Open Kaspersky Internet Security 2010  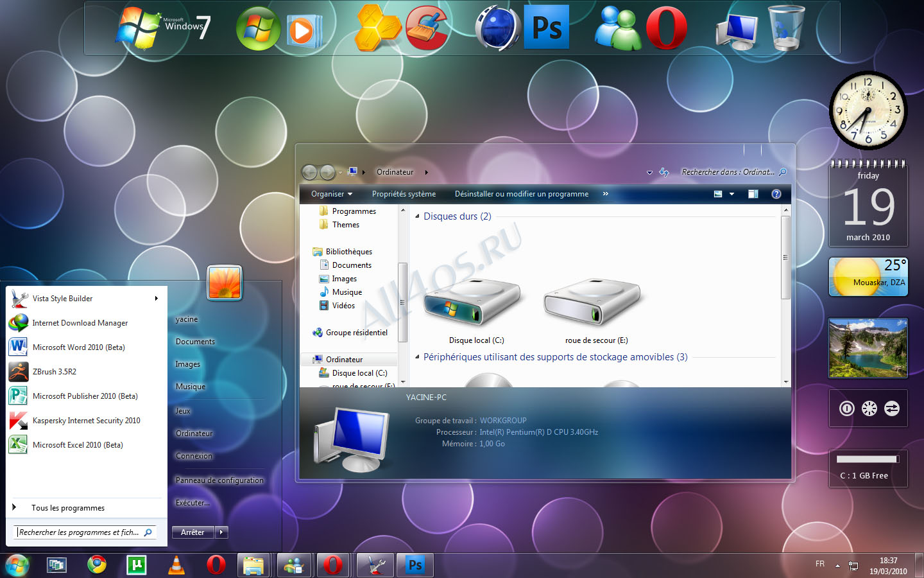coord(85,421)
